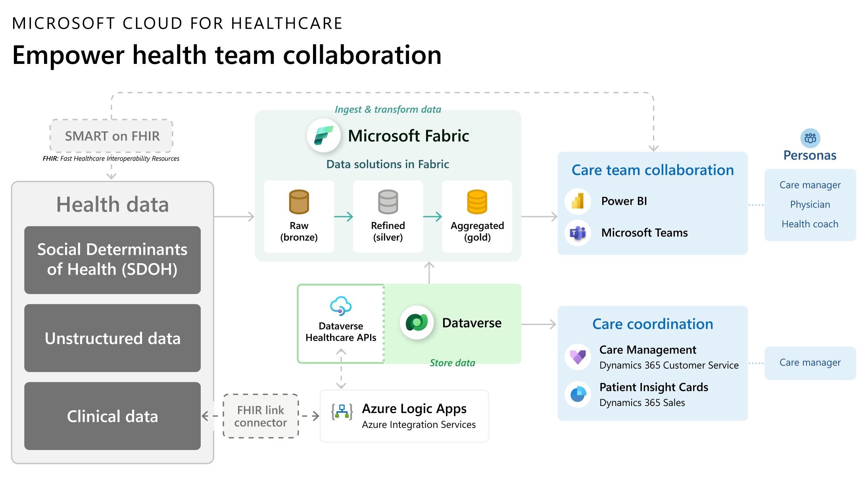Click the Care Management label
This screenshot has height=477, width=868.
[x=647, y=350]
